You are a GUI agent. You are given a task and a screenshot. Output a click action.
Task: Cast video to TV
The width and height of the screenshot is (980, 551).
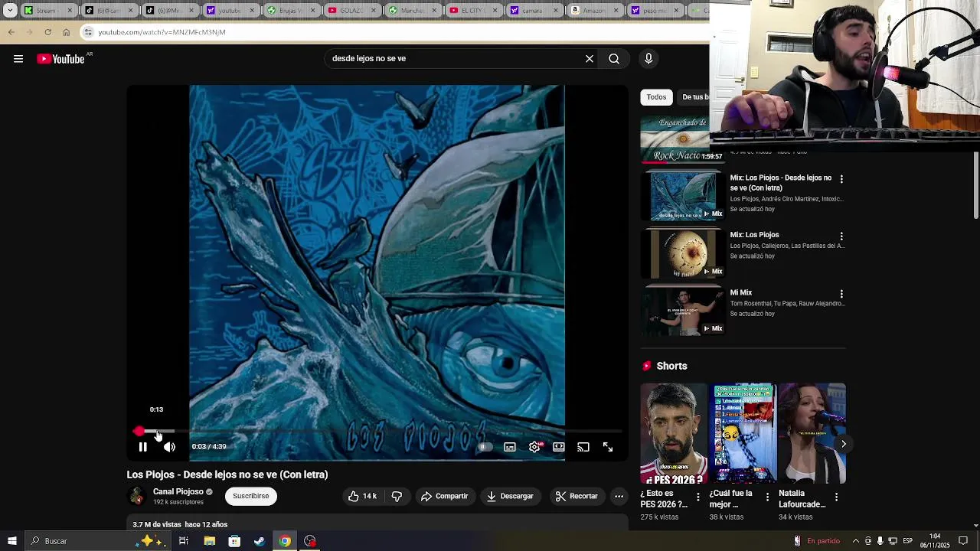pyautogui.click(x=583, y=447)
